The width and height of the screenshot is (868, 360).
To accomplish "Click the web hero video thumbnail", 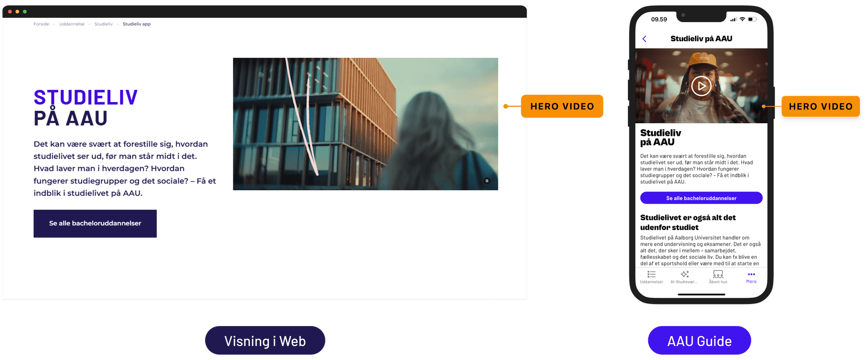I will click(x=365, y=124).
